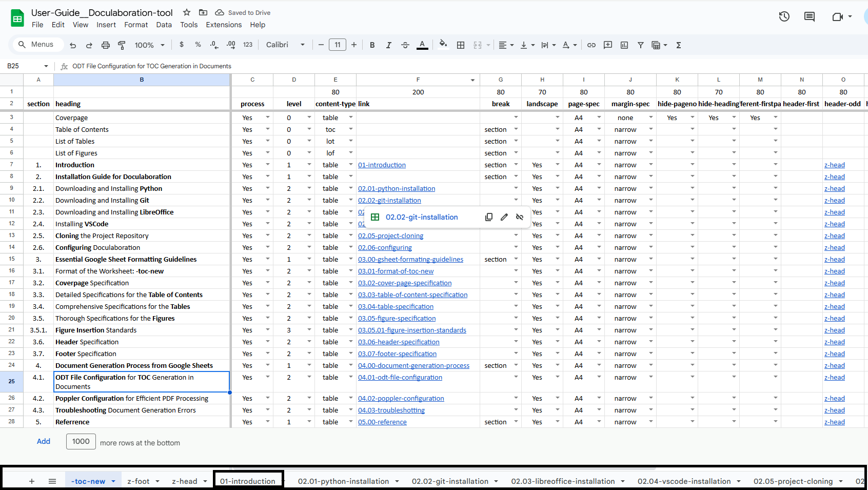Open the process dropdown for Coverpage row
Screen dimensions: 868x490
[267, 117]
